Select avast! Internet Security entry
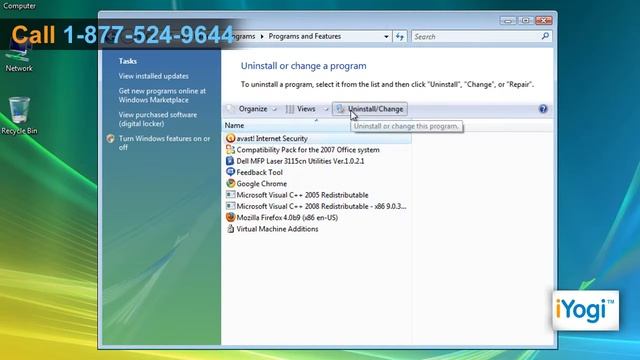 coord(317,138)
